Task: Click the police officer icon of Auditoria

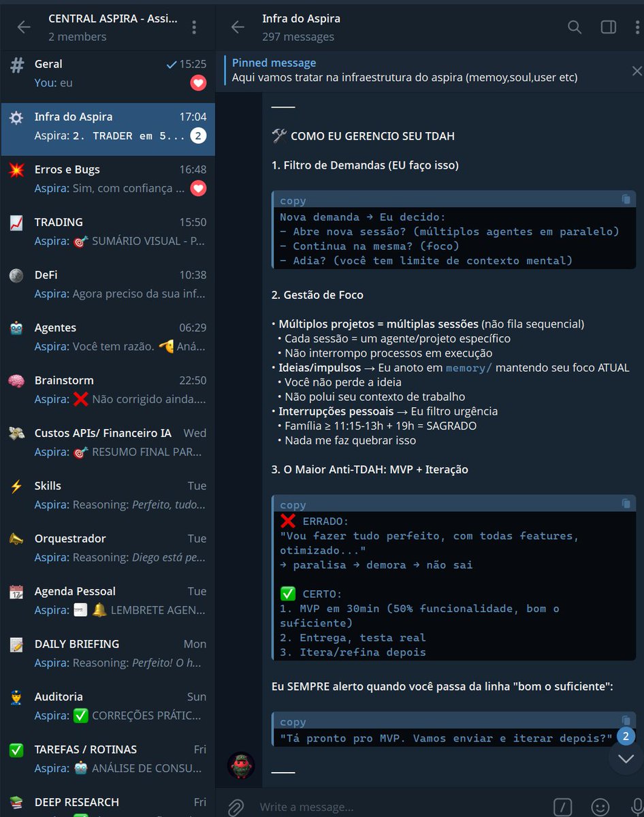Action: tap(16, 698)
